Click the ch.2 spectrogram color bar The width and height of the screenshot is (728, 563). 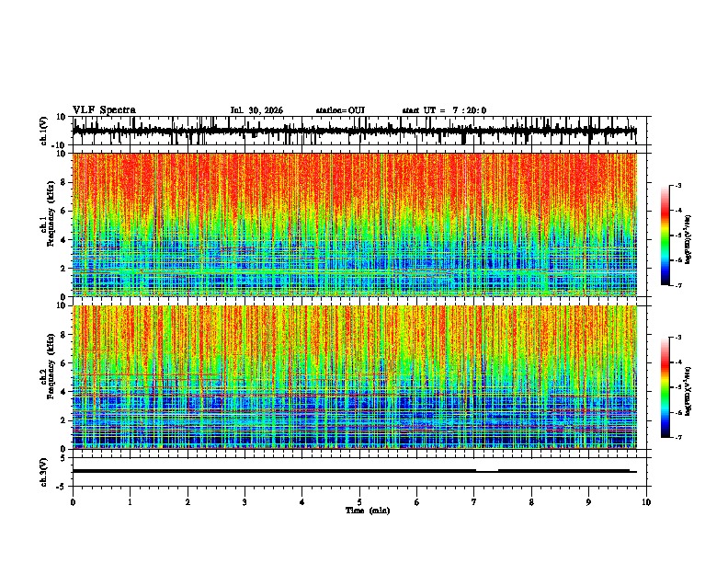pyautogui.click(x=665, y=387)
